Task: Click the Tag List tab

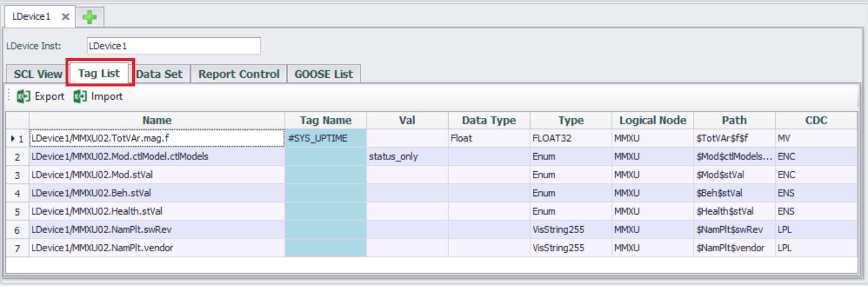Action: point(99,73)
